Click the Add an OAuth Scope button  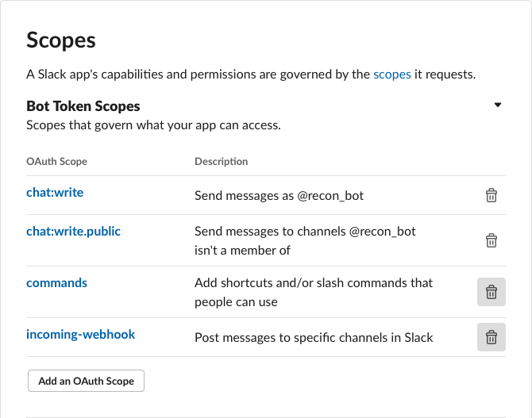[86, 381]
